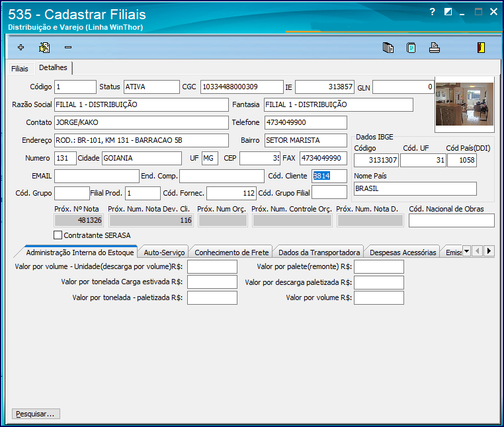Image resolution: width=504 pixels, height=427 pixels.
Task: Click the Código input field
Action: tap(75, 87)
